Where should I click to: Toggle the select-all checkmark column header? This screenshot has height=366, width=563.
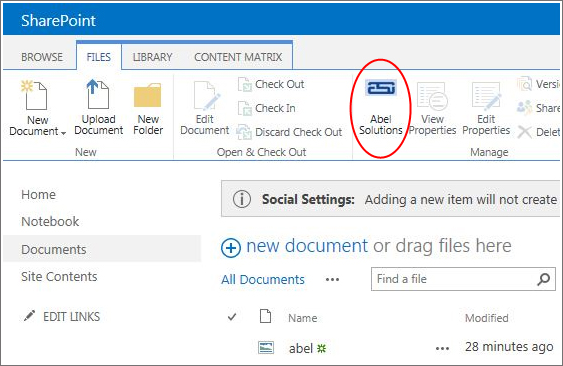[232, 317]
